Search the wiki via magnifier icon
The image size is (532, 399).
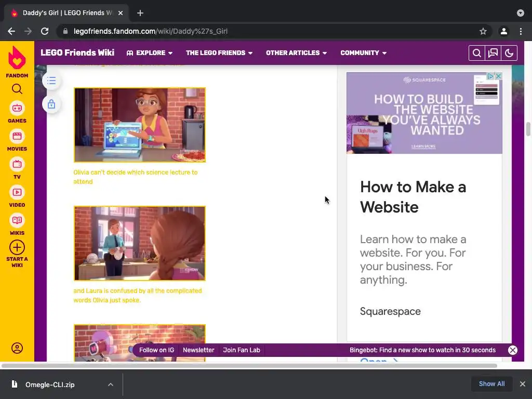click(x=477, y=53)
